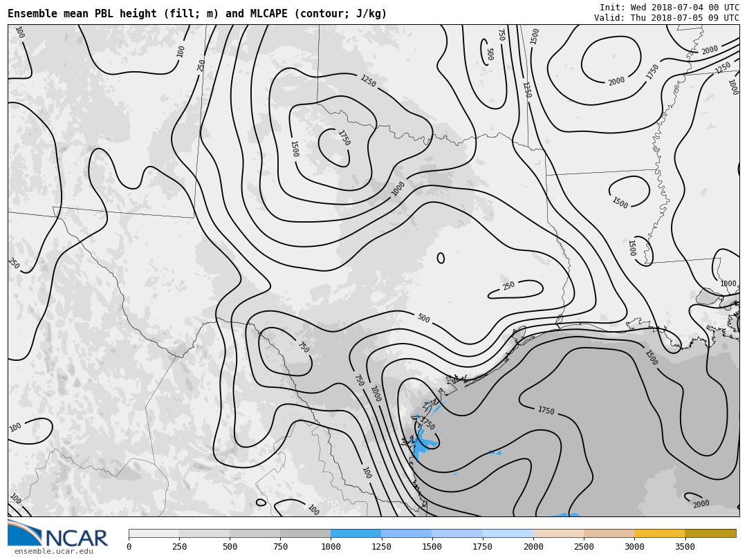Click the '1750' colorbar tick label
747x560 pixels.
482,546
